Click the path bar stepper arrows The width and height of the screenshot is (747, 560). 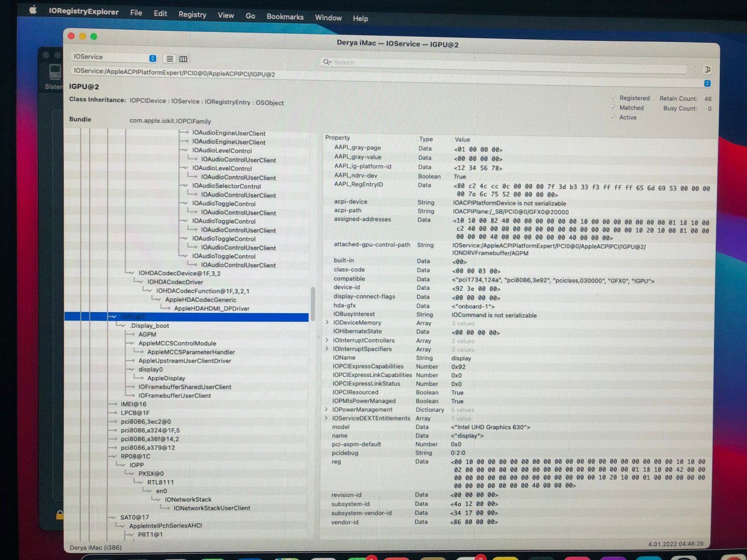pos(694,69)
